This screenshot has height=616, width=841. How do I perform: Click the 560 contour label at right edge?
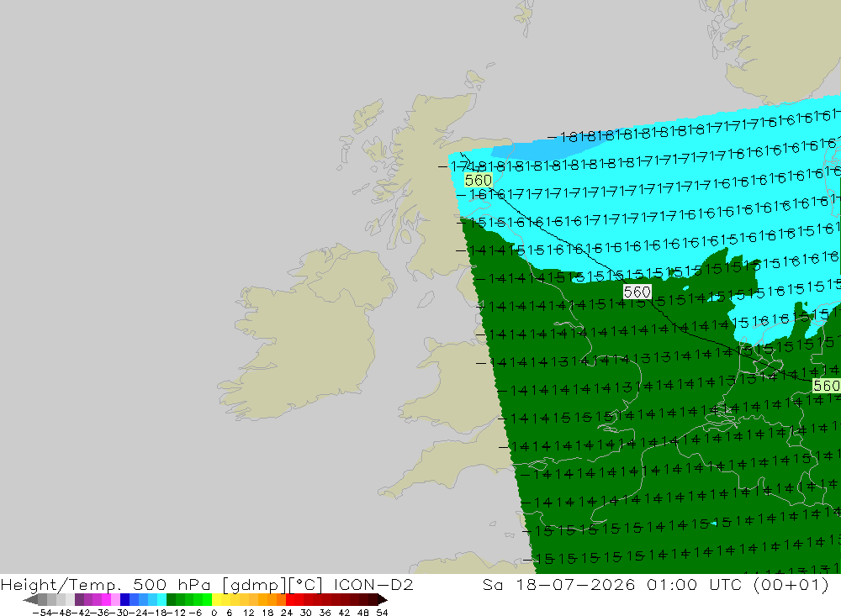click(827, 386)
